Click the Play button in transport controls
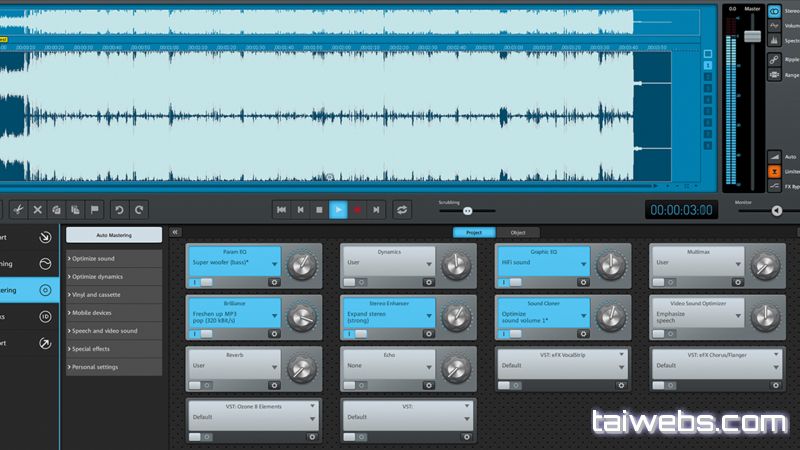Image resolution: width=800 pixels, height=450 pixels. pyautogui.click(x=338, y=209)
